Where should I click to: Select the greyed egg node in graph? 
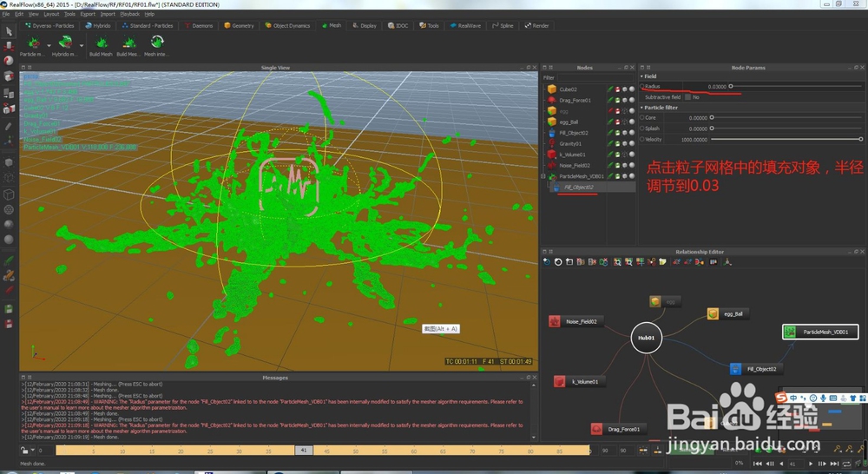click(x=665, y=302)
